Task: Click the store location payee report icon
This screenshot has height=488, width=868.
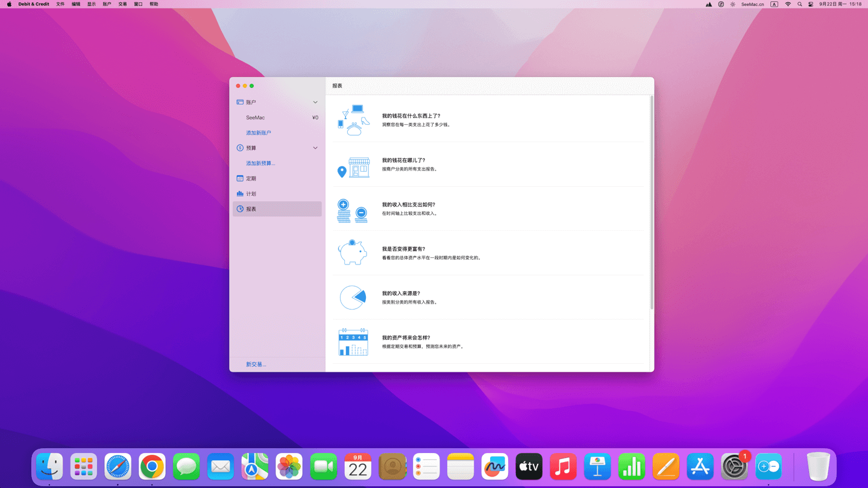Action: pos(353,167)
